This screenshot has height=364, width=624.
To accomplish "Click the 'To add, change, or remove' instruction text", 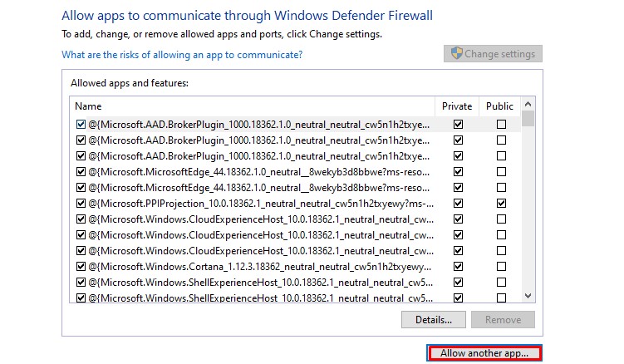I will click(222, 34).
